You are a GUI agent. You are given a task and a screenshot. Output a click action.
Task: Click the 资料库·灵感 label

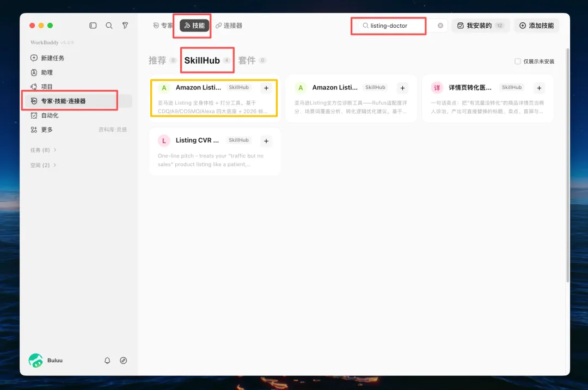113,130
